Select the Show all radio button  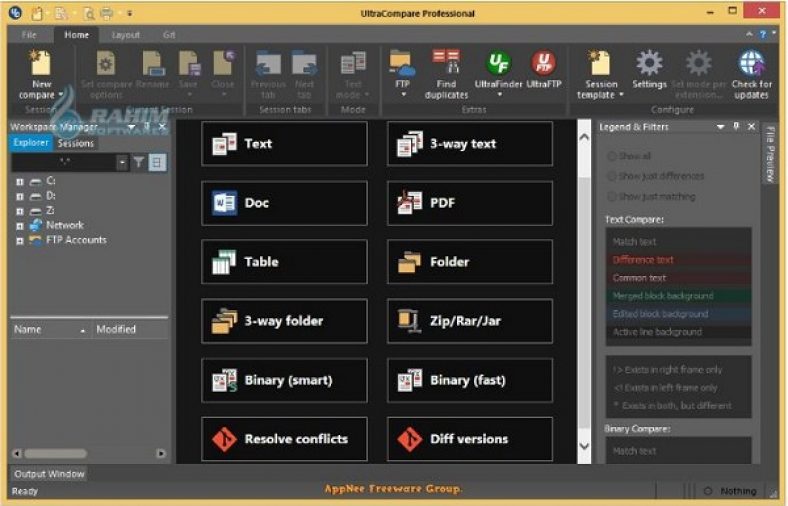612,156
